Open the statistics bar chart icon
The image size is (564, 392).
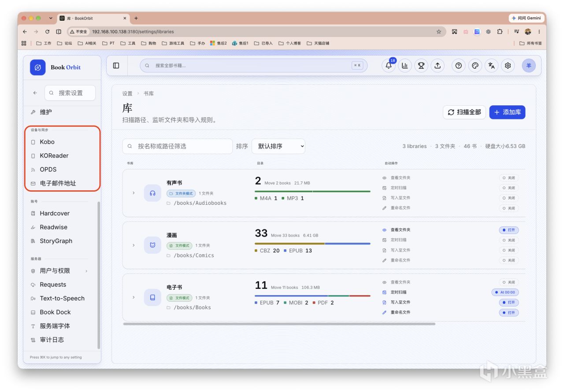click(405, 66)
